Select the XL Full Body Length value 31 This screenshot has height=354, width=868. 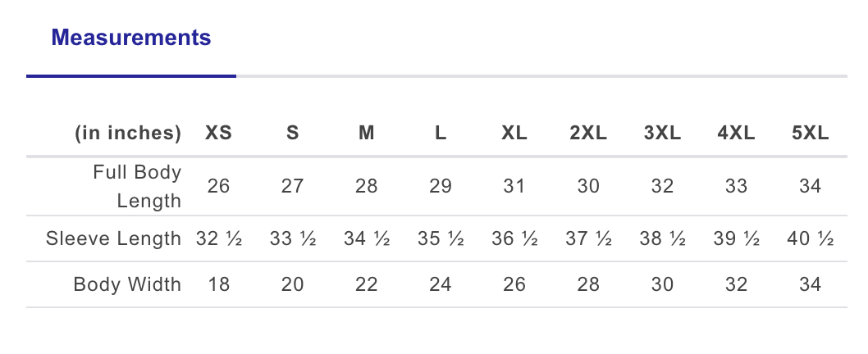(514, 186)
